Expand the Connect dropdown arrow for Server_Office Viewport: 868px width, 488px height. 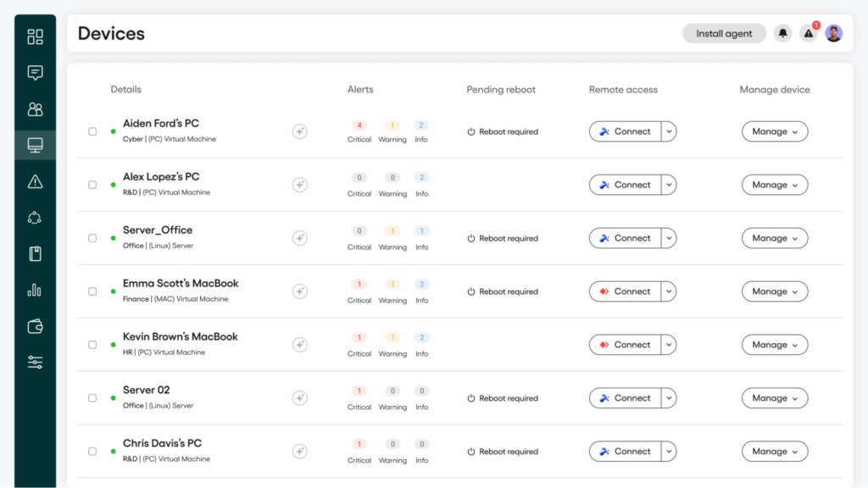[x=669, y=238]
